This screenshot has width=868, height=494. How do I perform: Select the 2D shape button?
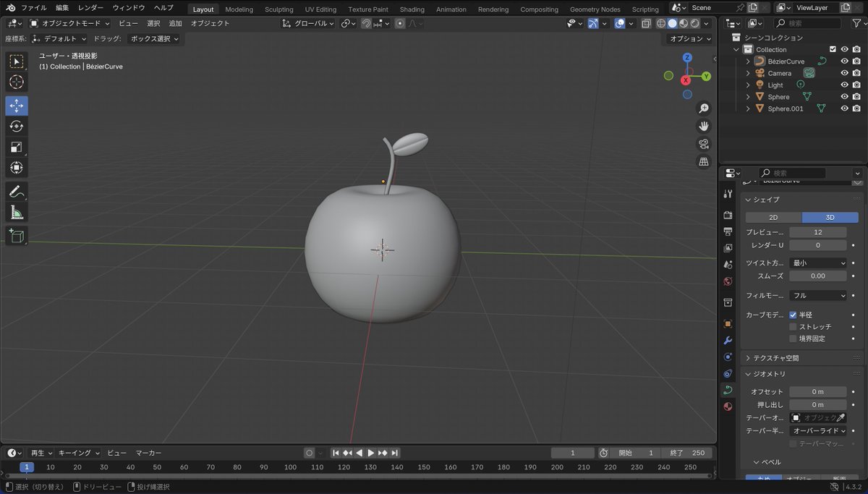pos(773,218)
